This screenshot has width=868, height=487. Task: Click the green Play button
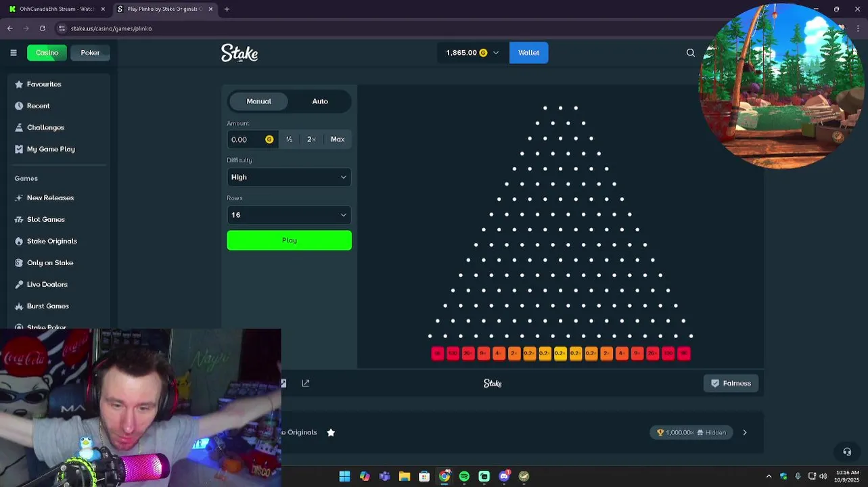(x=289, y=240)
